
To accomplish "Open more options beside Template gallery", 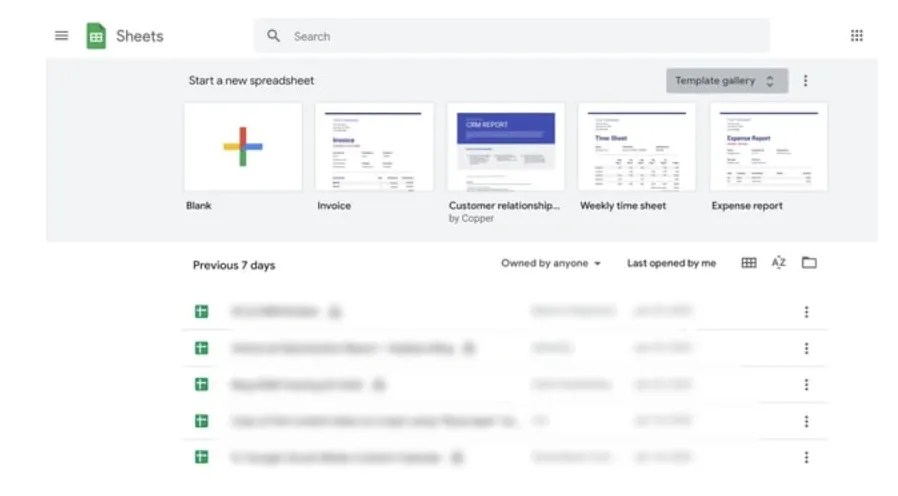I will [806, 81].
